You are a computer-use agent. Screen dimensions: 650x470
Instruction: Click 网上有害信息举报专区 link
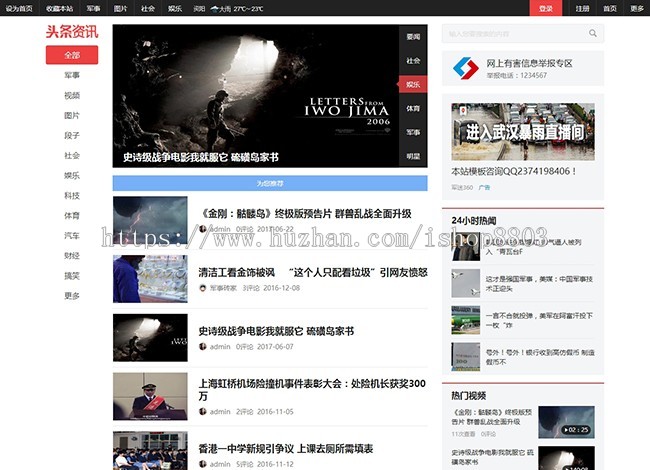[x=529, y=63]
